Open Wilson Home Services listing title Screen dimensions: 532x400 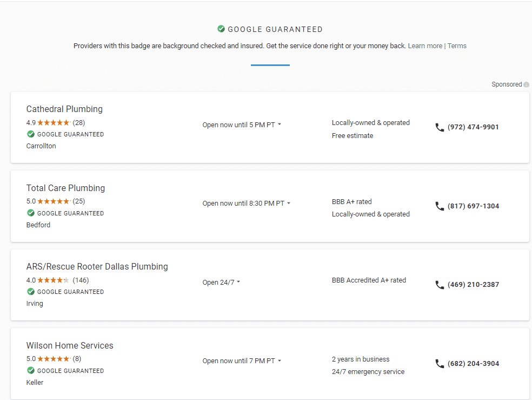click(70, 346)
